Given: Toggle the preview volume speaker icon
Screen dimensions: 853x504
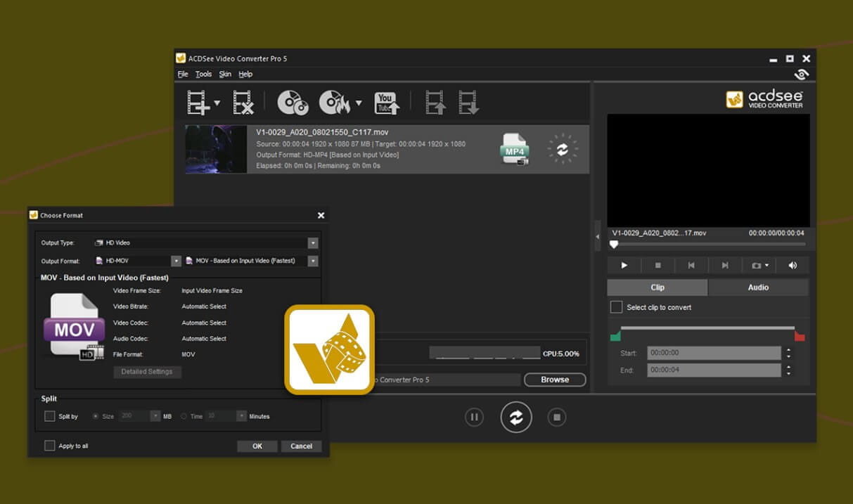Looking at the screenshot, I should tap(793, 265).
